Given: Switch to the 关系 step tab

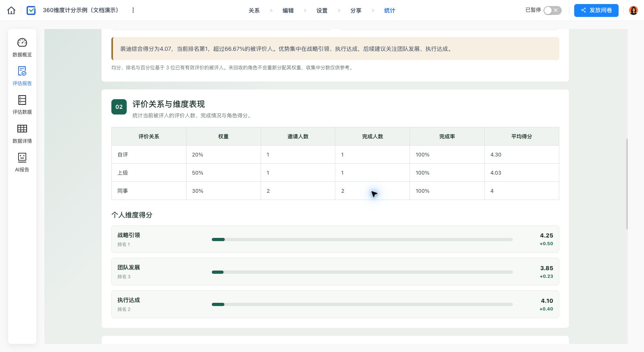Looking at the screenshot, I should tap(254, 10).
